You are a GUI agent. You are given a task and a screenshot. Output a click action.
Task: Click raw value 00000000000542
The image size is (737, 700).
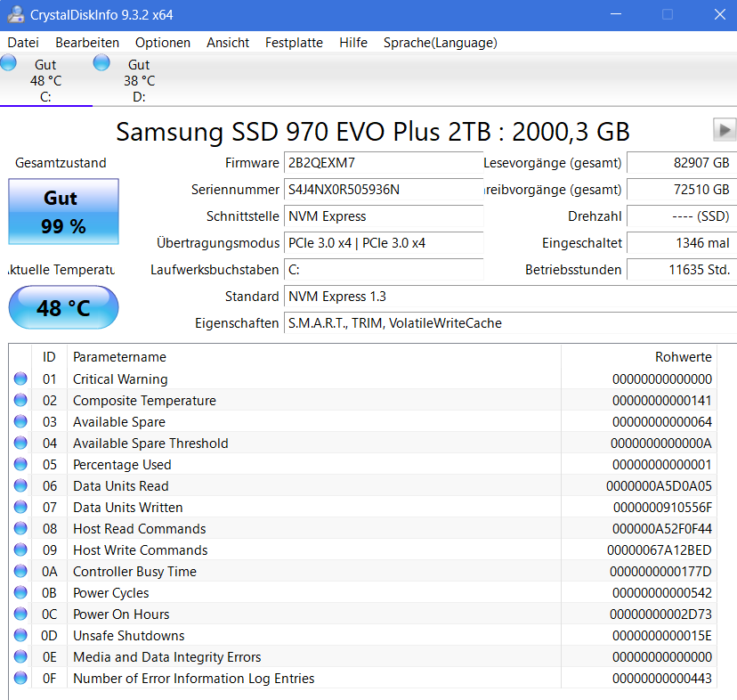click(662, 593)
